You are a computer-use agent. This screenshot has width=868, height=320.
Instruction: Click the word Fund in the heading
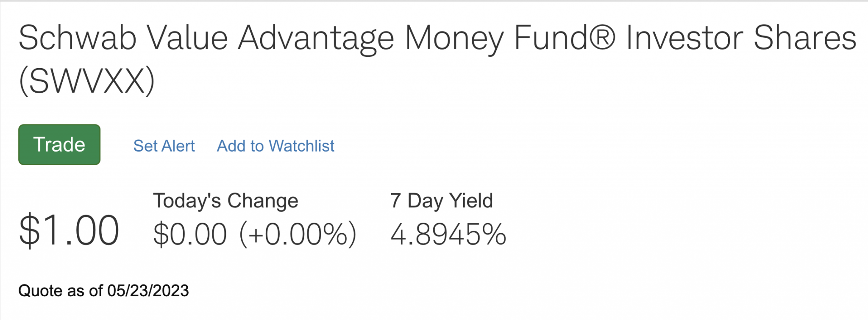coord(551,38)
